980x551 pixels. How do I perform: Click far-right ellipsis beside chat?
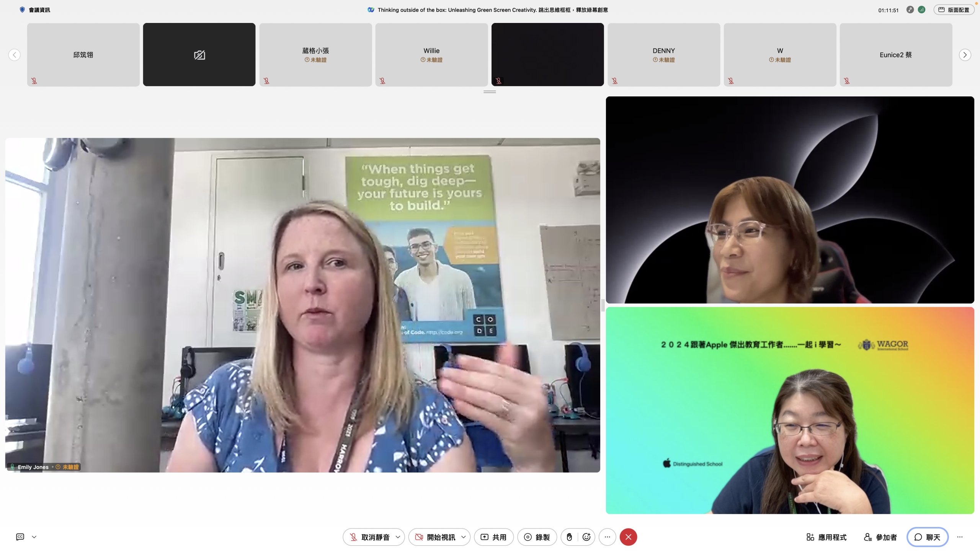pyautogui.click(x=960, y=537)
